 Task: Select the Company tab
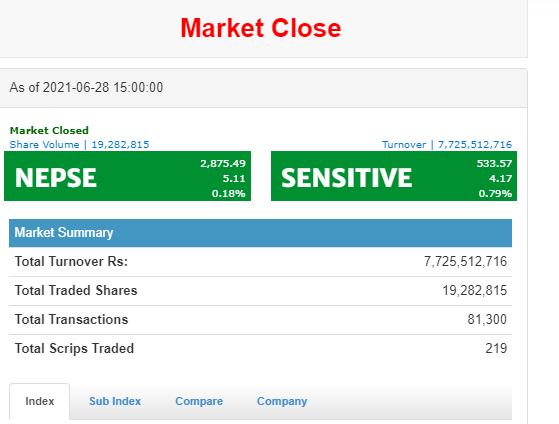point(282,401)
